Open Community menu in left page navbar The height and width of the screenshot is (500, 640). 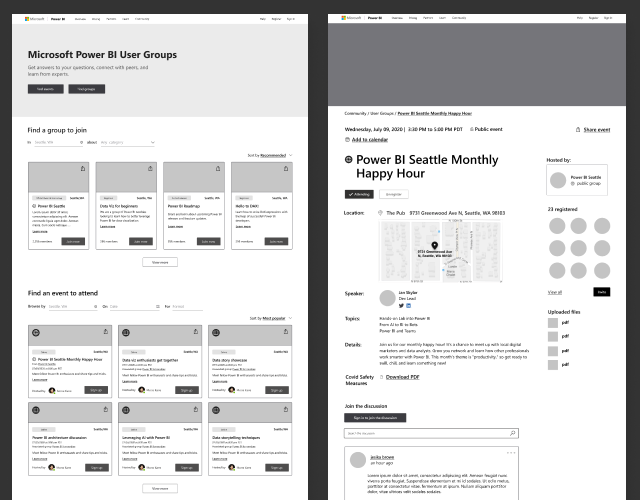pos(142,18)
